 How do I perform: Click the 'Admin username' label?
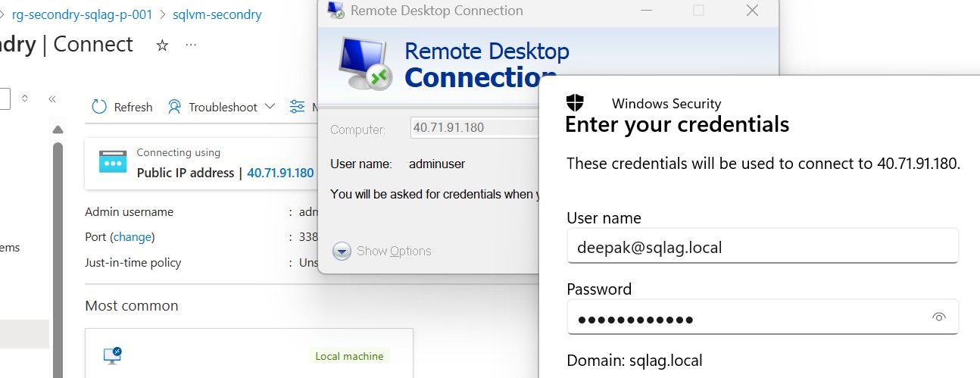[129, 211]
